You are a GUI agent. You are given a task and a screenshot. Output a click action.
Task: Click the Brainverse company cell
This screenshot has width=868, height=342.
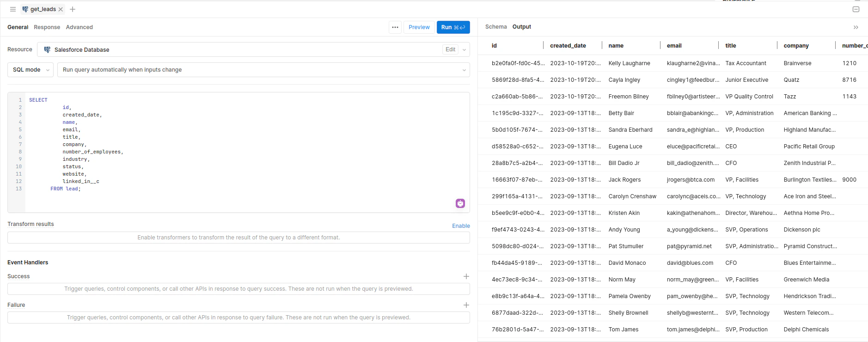coord(798,63)
